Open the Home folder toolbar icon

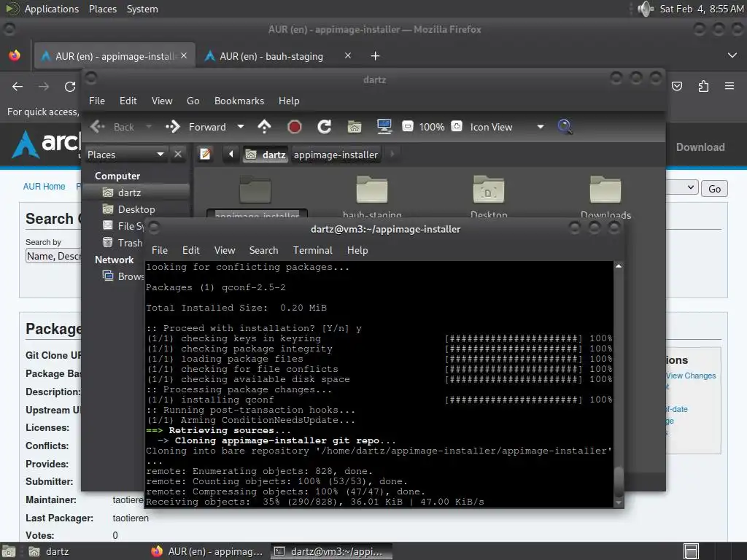tap(355, 127)
